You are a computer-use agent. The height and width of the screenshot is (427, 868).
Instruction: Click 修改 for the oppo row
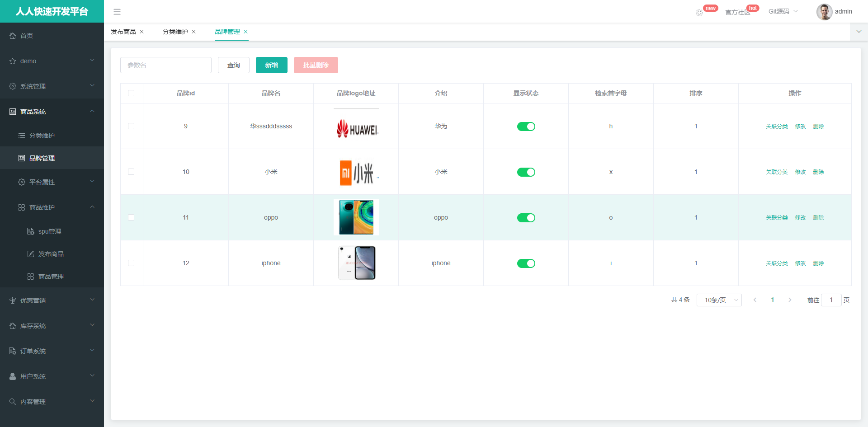click(x=801, y=218)
